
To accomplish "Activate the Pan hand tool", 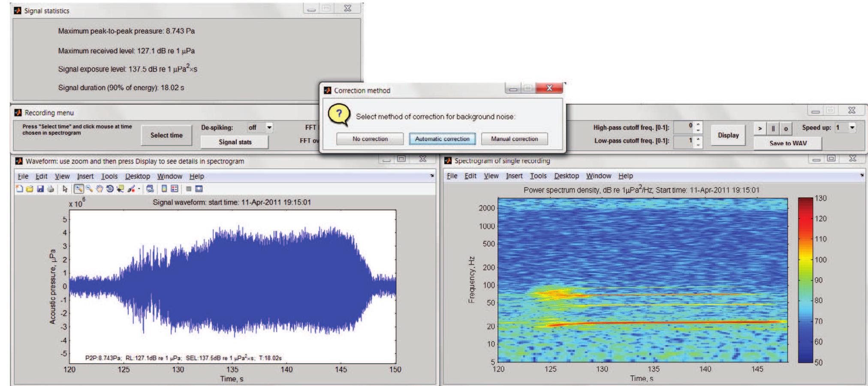I will (99, 189).
